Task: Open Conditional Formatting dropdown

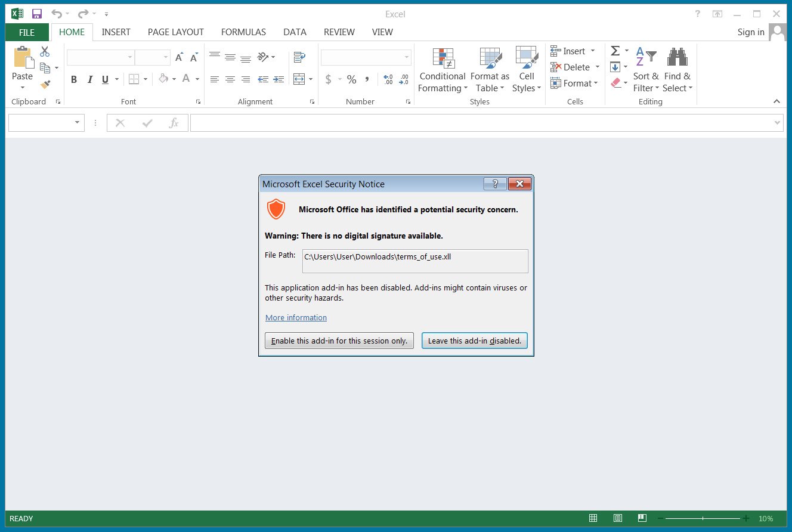Action: coord(442,70)
